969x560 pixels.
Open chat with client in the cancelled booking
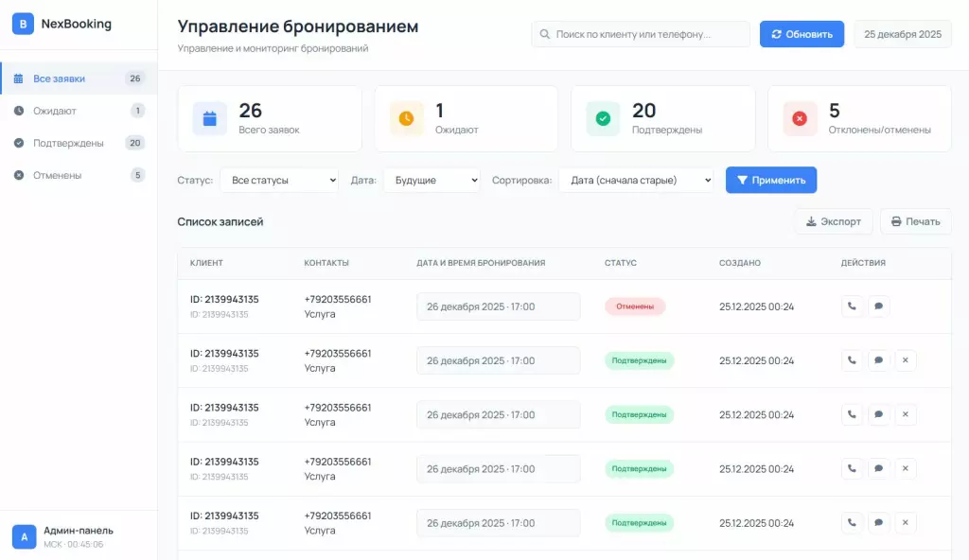[x=879, y=306]
